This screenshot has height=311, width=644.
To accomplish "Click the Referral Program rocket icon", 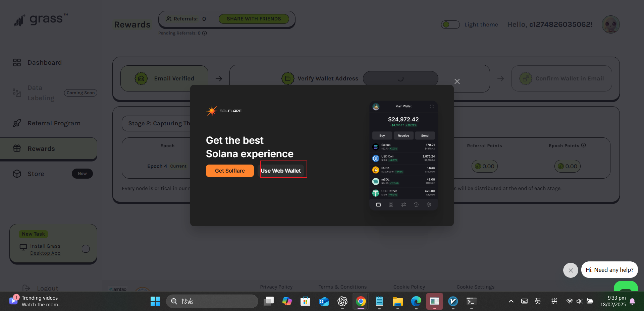I will tap(17, 123).
